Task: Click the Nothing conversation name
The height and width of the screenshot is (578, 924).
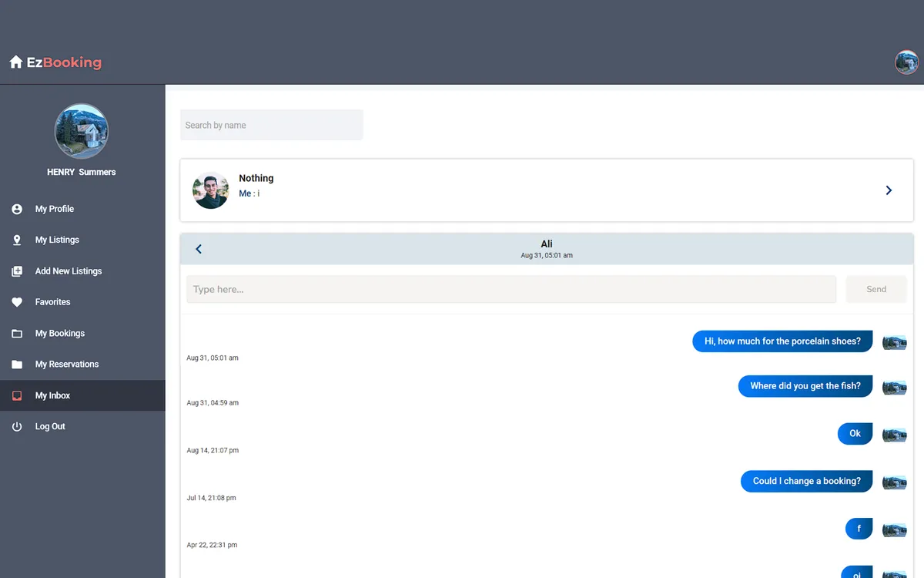Action: click(x=256, y=178)
